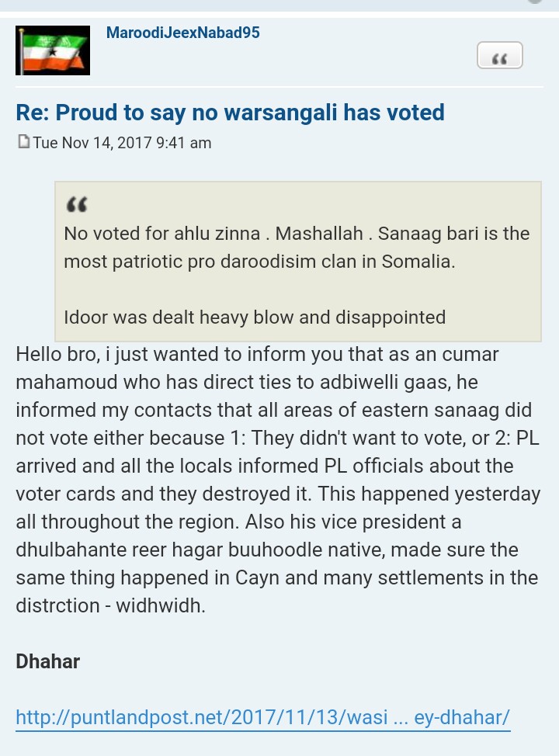Click the line ending with "widhwidh"
Viewport: 559px width, 756px height.
click(x=110, y=606)
